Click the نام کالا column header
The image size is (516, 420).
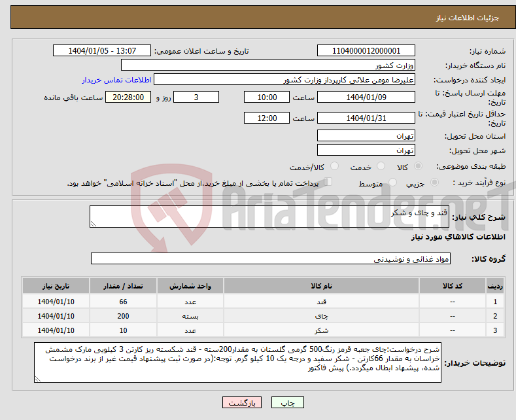pyautogui.click(x=321, y=286)
